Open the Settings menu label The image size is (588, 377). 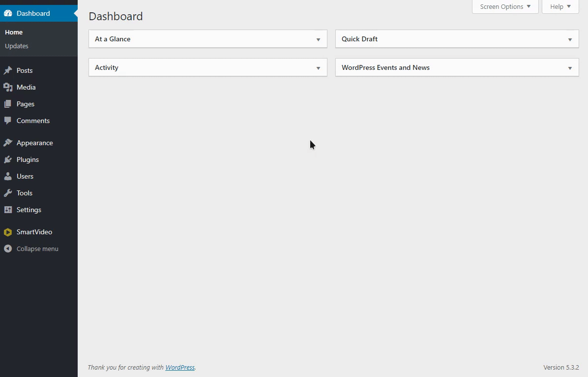(29, 210)
